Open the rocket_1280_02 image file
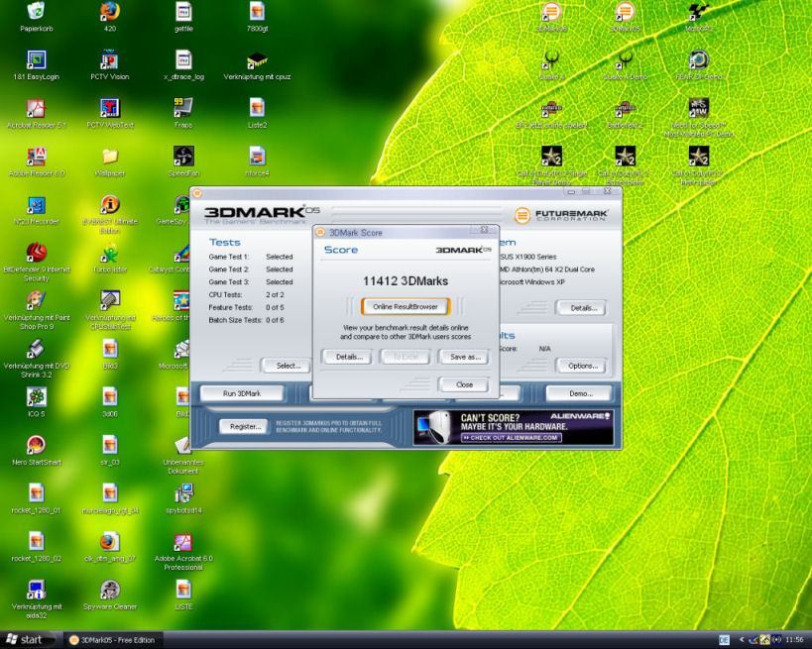 click(x=37, y=541)
